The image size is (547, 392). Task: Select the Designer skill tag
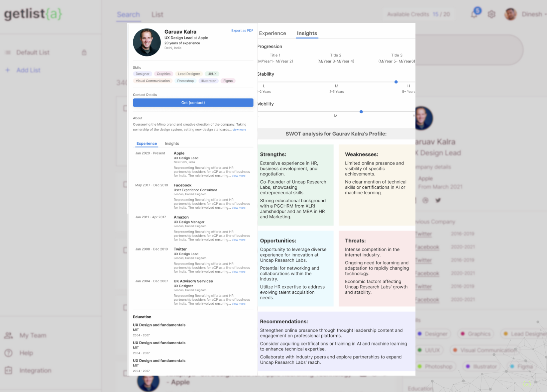click(x=143, y=74)
